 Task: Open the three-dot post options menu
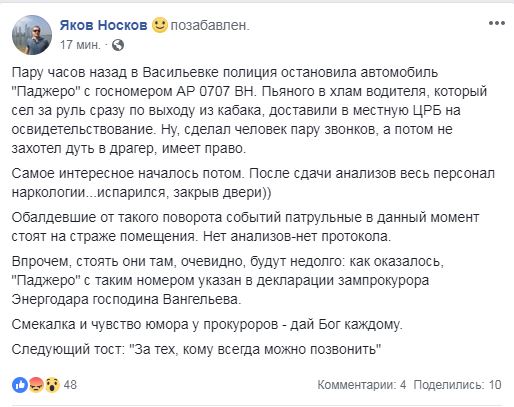[497, 23]
